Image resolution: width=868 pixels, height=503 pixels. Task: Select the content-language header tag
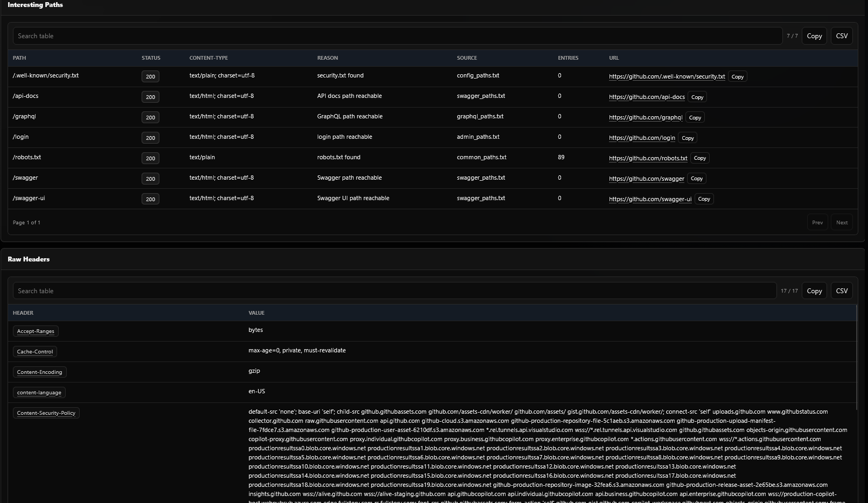coord(39,393)
